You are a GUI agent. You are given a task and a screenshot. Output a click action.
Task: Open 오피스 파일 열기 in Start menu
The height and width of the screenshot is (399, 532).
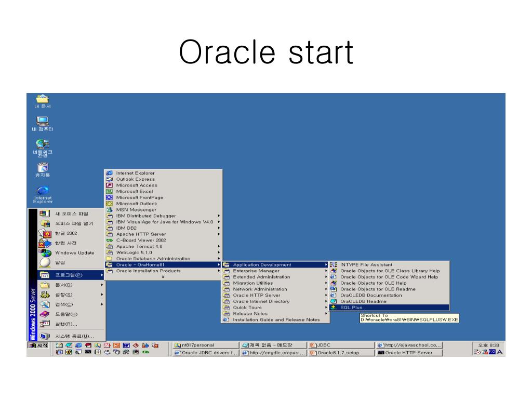pos(71,223)
